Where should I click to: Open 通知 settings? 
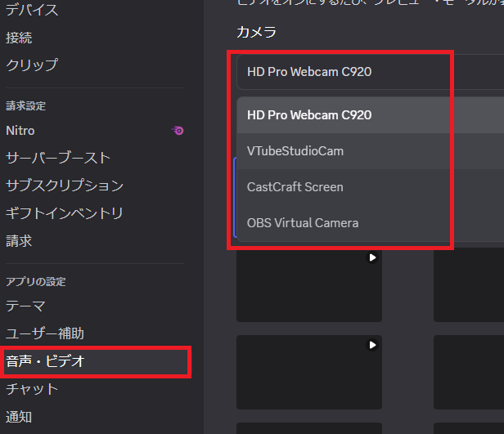coord(19,417)
